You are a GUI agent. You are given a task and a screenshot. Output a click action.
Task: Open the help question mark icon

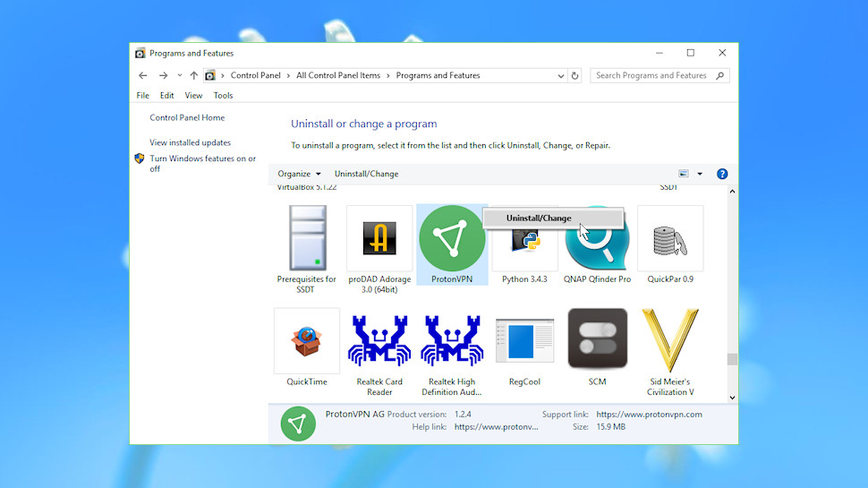point(722,174)
